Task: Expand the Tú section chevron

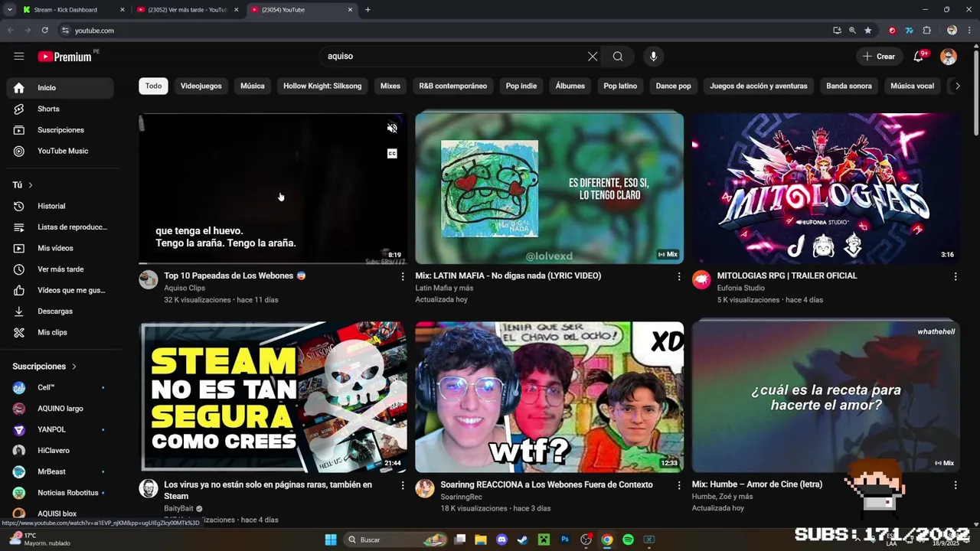Action: click(30, 185)
